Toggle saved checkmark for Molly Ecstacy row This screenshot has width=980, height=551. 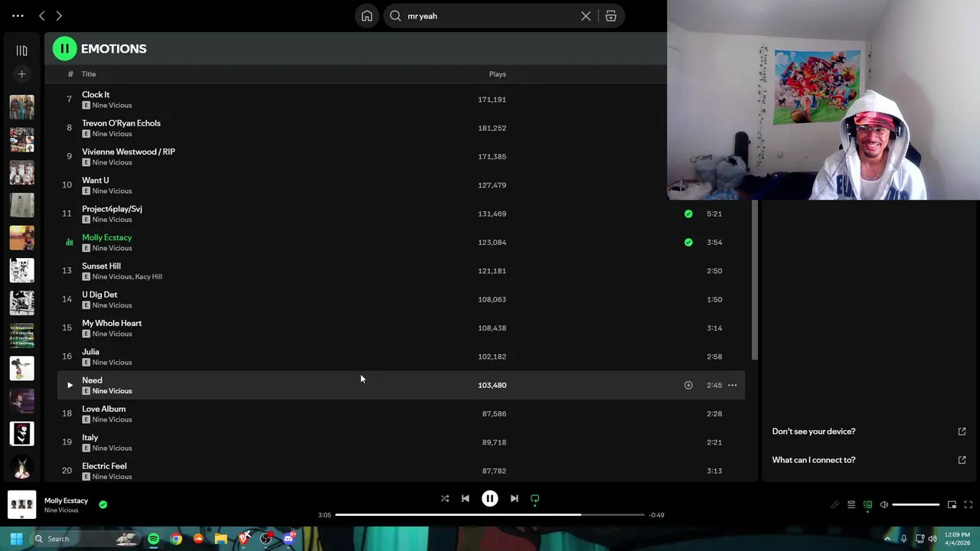point(688,242)
